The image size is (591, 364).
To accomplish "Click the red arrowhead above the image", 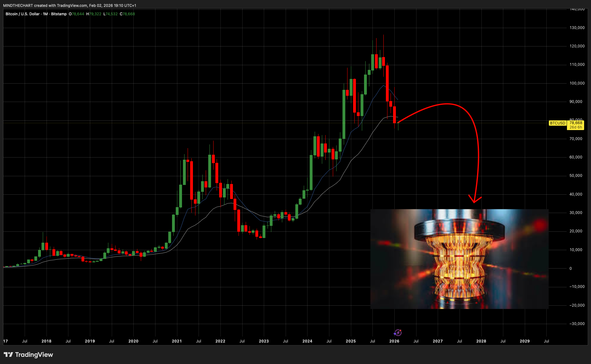I will pos(475,199).
